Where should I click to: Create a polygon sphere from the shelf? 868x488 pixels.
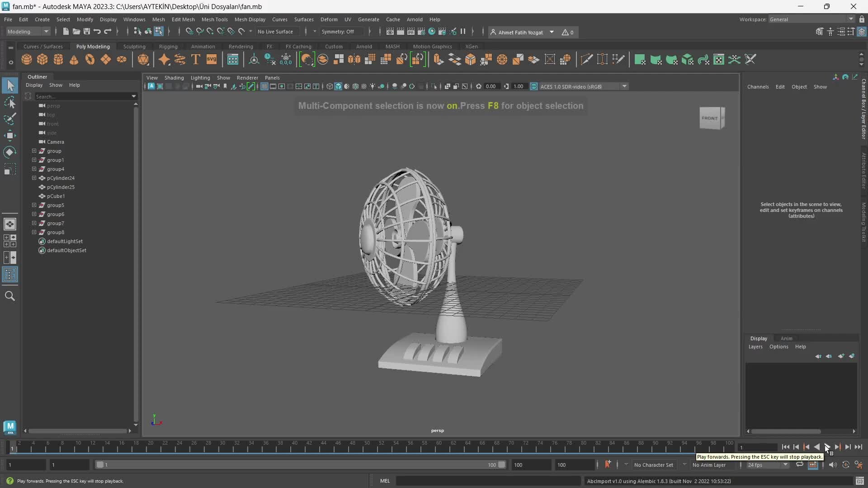click(26, 59)
